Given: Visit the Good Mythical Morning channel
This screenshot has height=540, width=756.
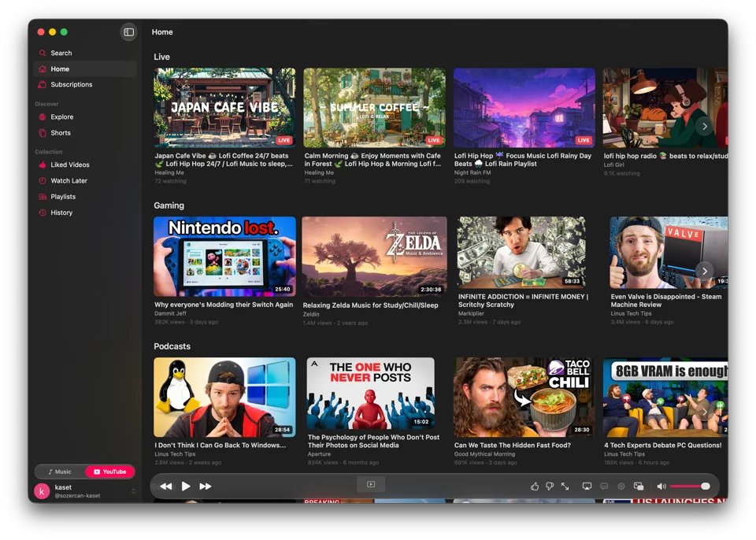Looking at the screenshot, I should (x=484, y=454).
